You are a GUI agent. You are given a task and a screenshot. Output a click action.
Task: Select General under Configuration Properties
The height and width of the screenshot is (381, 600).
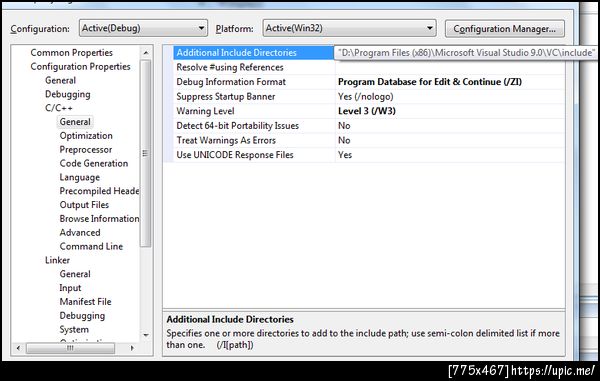point(60,80)
